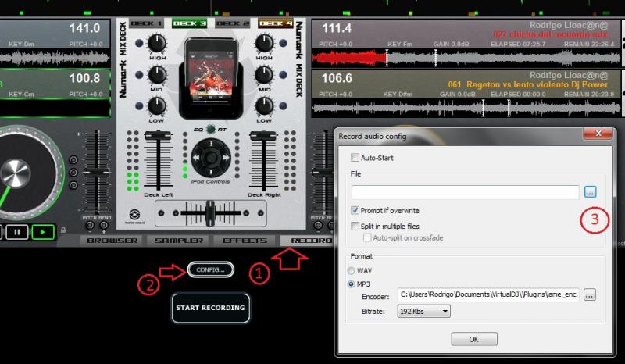
Task: Click the Deck Left volume fader
Action: click(159, 137)
